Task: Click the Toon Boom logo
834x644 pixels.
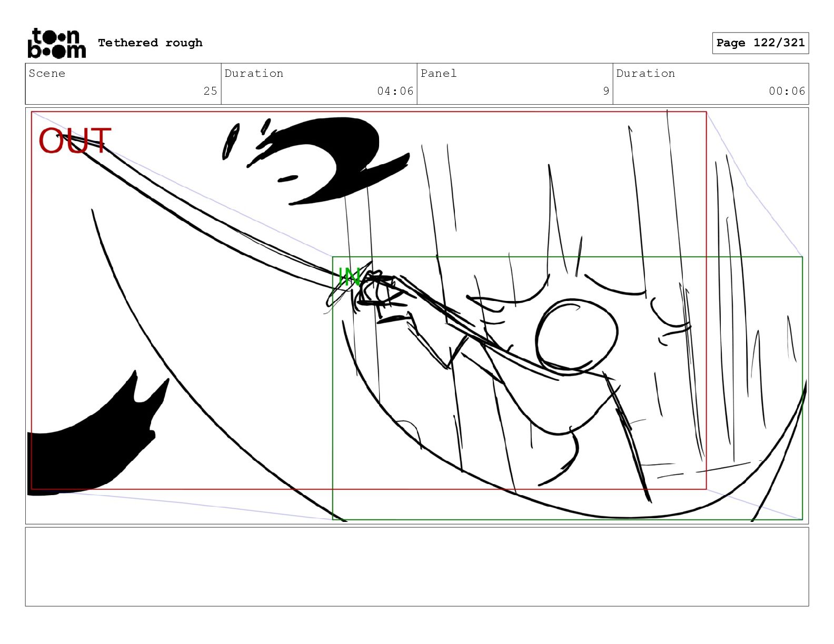Action: tap(56, 43)
